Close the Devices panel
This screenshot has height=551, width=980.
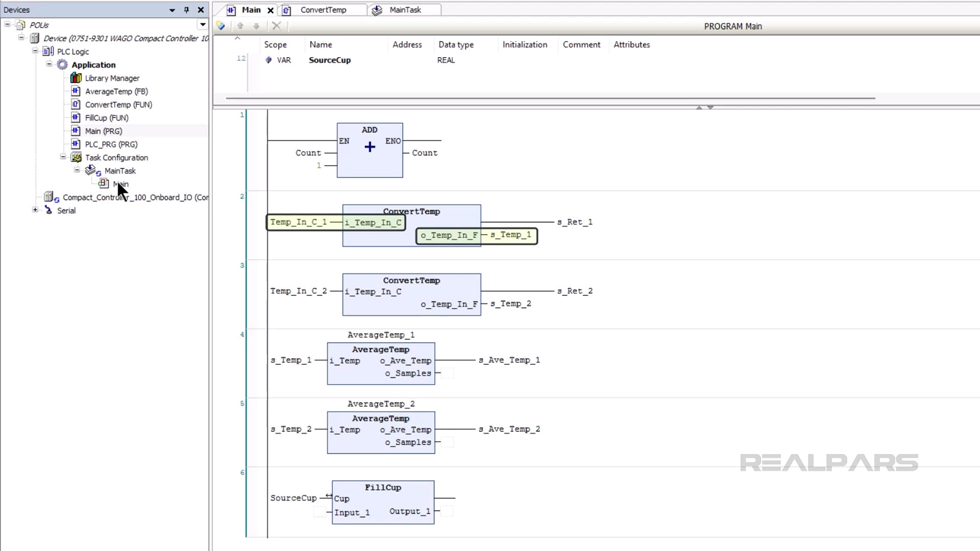pyautogui.click(x=201, y=10)
